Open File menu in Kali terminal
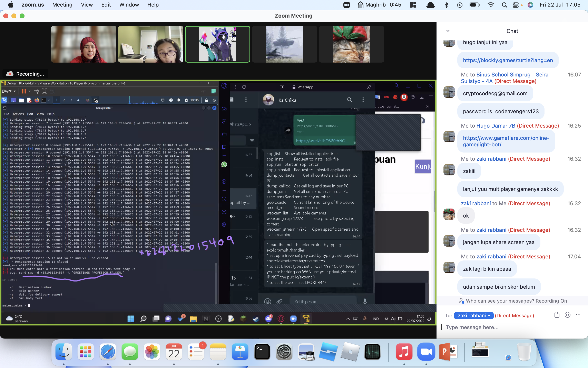The image size is (588, 368). 6,114
